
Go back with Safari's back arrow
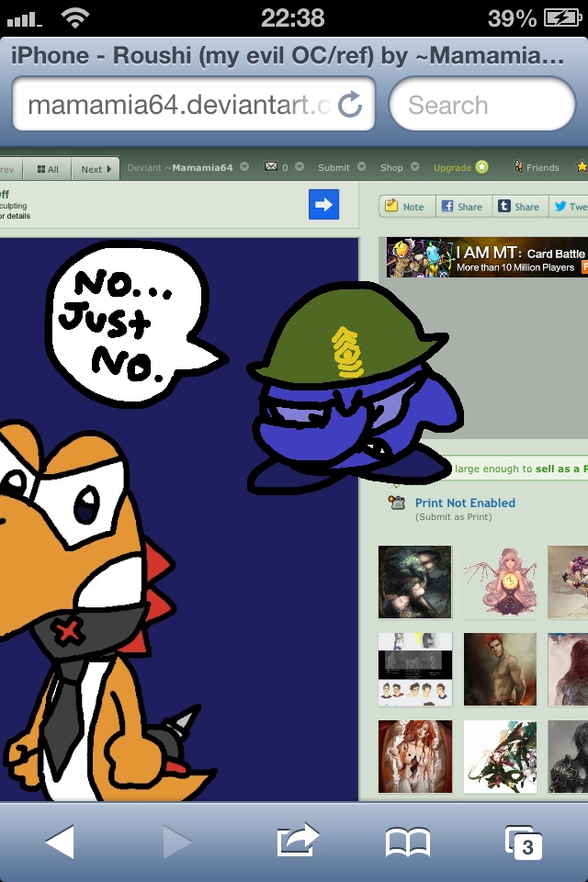click(61, 842)
